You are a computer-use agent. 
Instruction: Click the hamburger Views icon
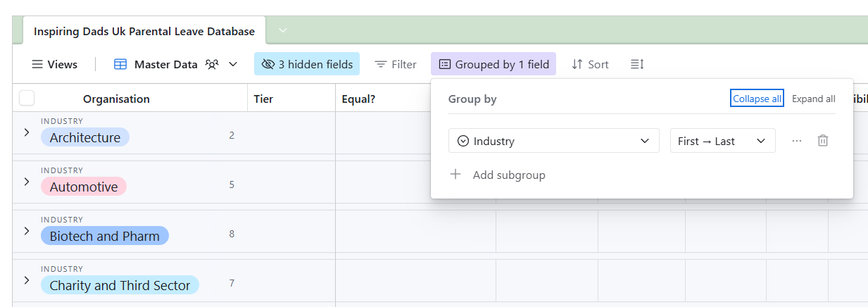[37, 64]
